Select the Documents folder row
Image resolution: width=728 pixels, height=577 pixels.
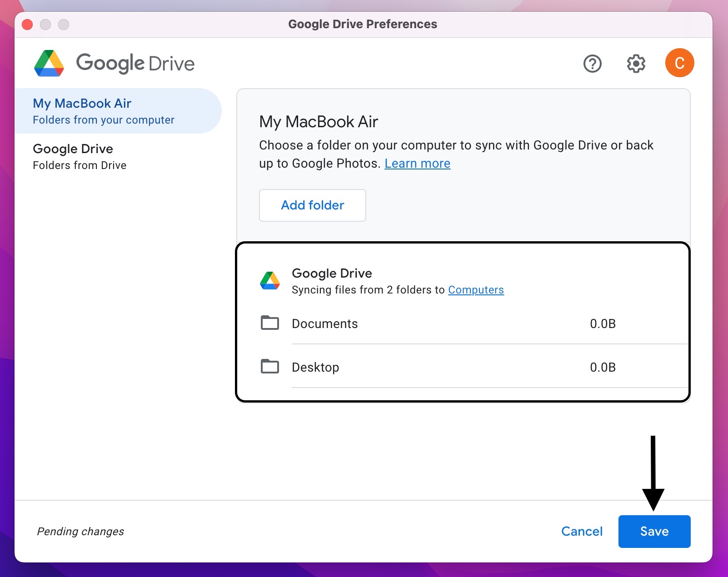(474, 323)
